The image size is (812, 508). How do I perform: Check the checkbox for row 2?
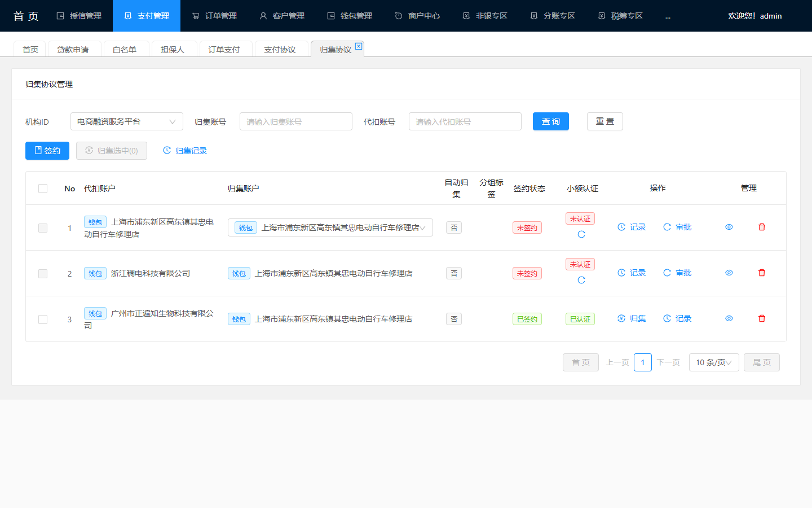click(43, 274)
